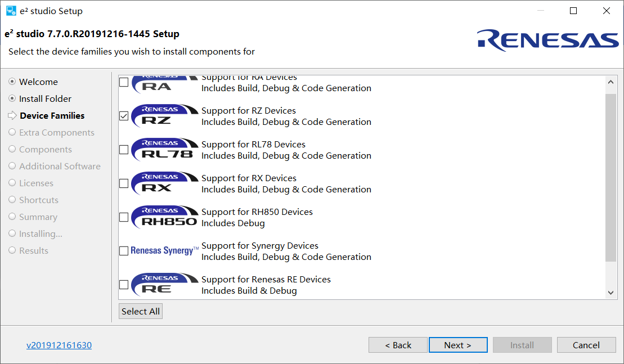Viewport: 624px width, 364px height.
Task: Click the Renesas RL78 device family logo
Action: tap(164, 150)
